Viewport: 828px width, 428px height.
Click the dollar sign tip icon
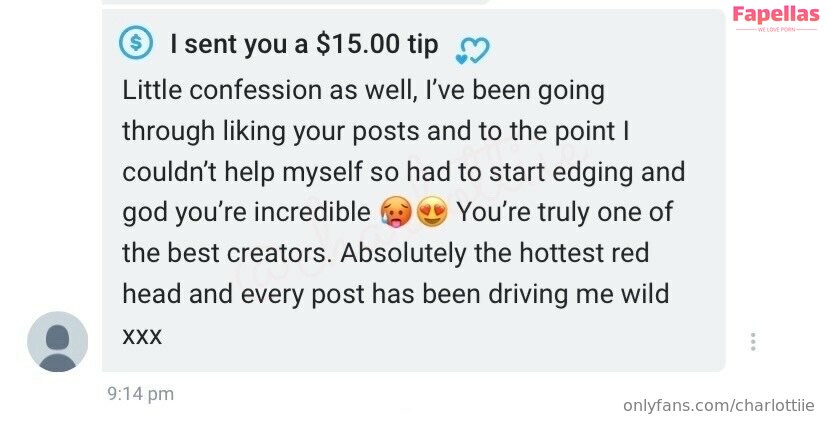136,42
